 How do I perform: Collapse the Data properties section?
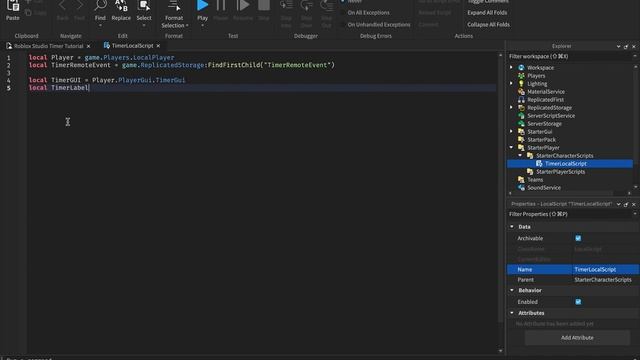pyautogui.click(x=512, y=227)
